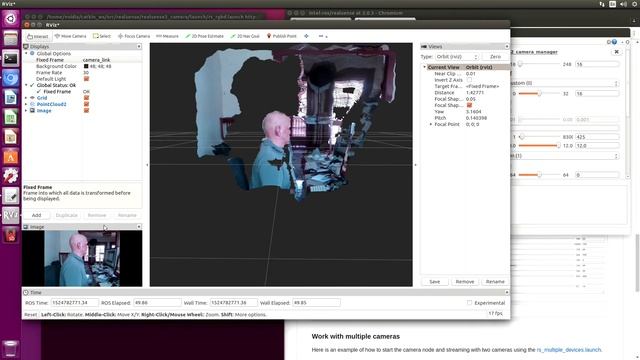Choose the Select tool in RViz

(102, 36)
